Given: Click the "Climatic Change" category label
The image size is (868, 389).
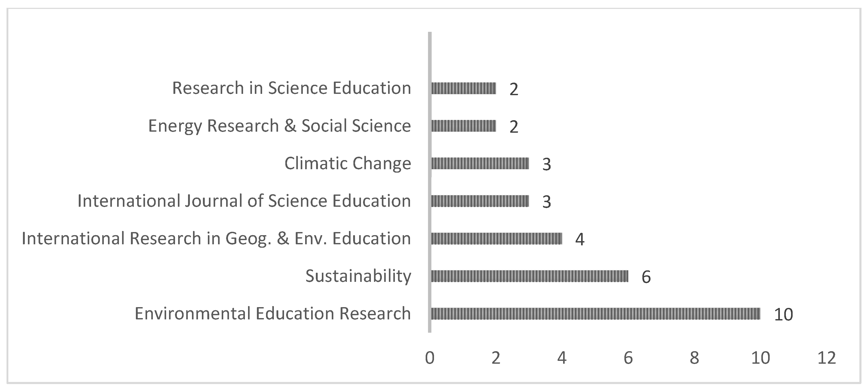Looking at the screenshot, I should [348, 163].
